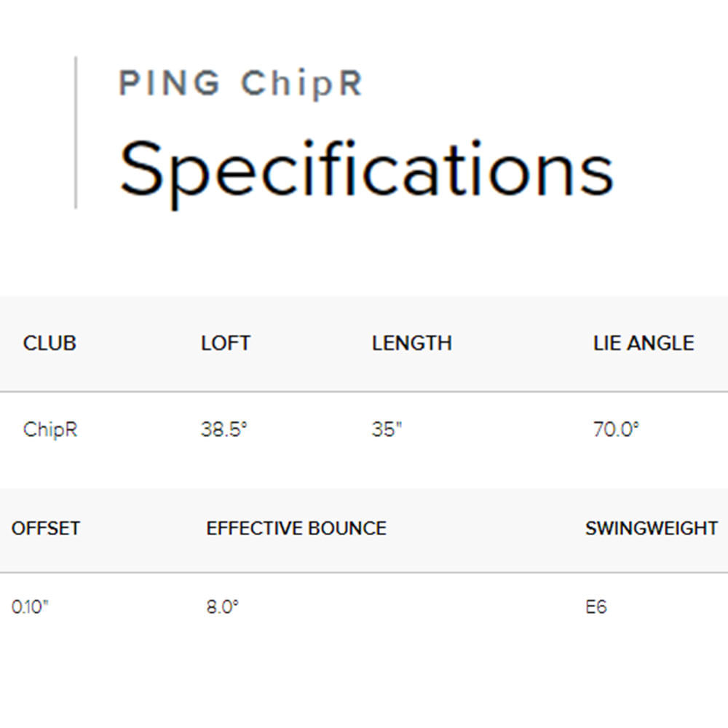Viewport: 728px width, 728px height.
Task: Click the PING ChipR subtitle text
Action: (x=240, y=84)
